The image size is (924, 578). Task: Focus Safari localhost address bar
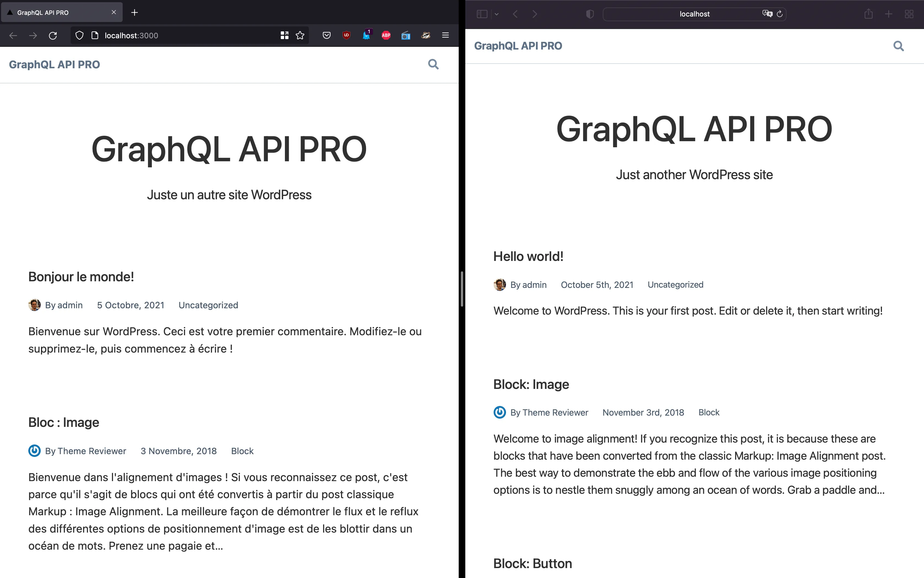[694, 14]
